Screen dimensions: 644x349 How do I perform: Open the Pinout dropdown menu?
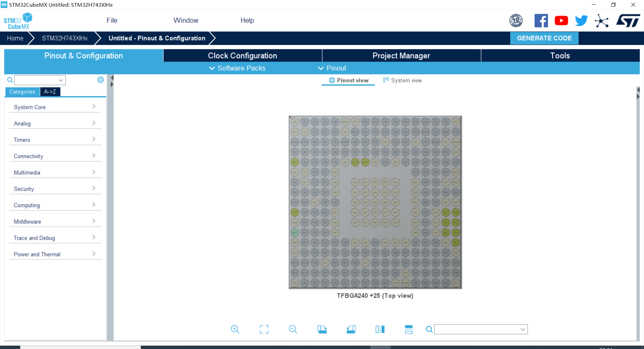click(332, 68)
